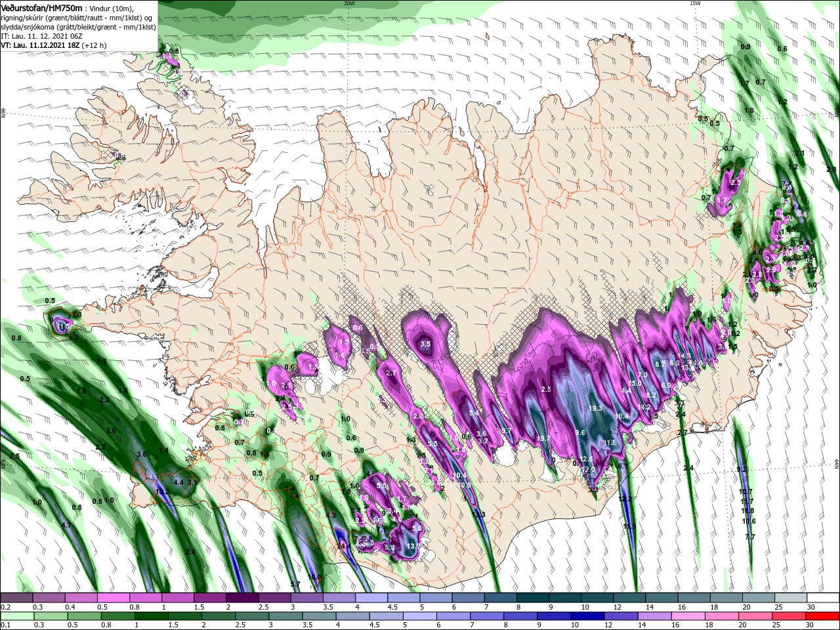This screenshot has height=630, width=840.
Task: Select the mauve 0.2 snow legend swatch
Action: [16, 598]
